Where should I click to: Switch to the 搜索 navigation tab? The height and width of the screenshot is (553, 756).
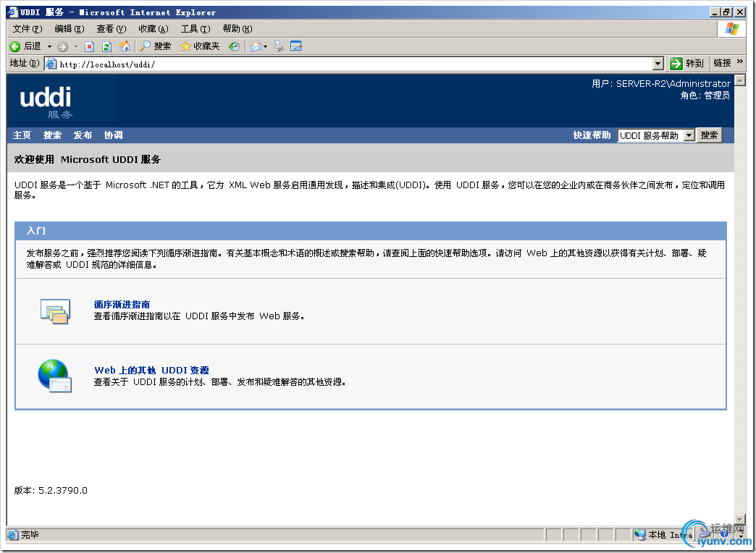[x=52, y=135]
